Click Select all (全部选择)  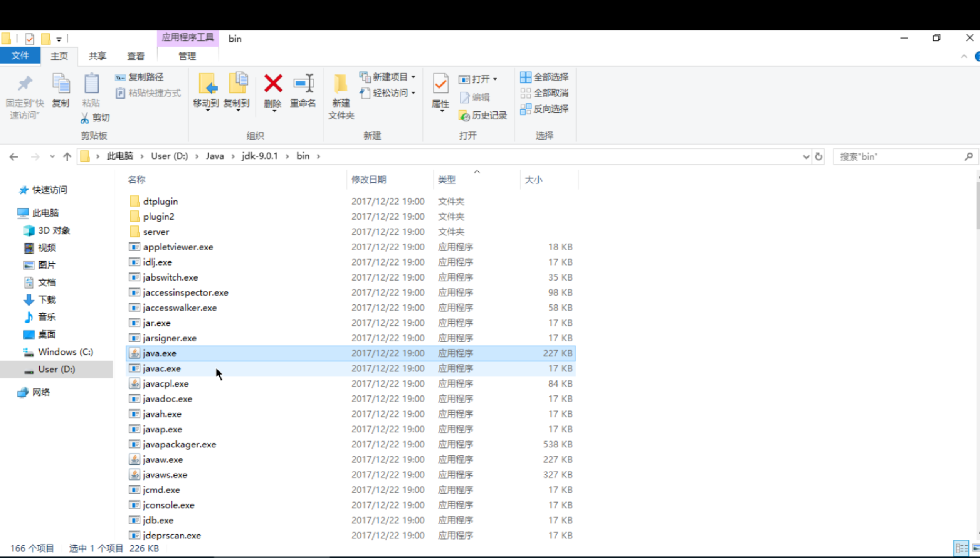(544, 77)
